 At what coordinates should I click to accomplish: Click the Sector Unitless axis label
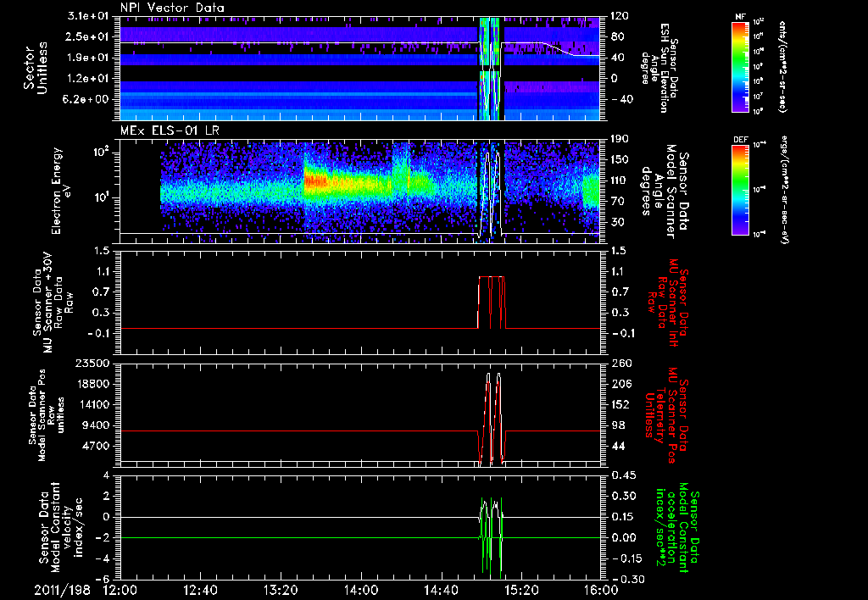pos(36,68)
